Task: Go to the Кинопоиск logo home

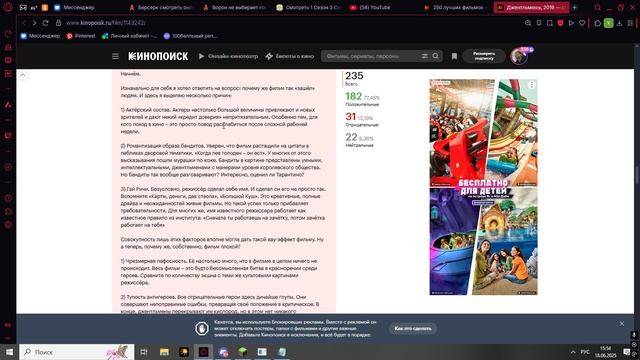Action: (x=158, y=56)
